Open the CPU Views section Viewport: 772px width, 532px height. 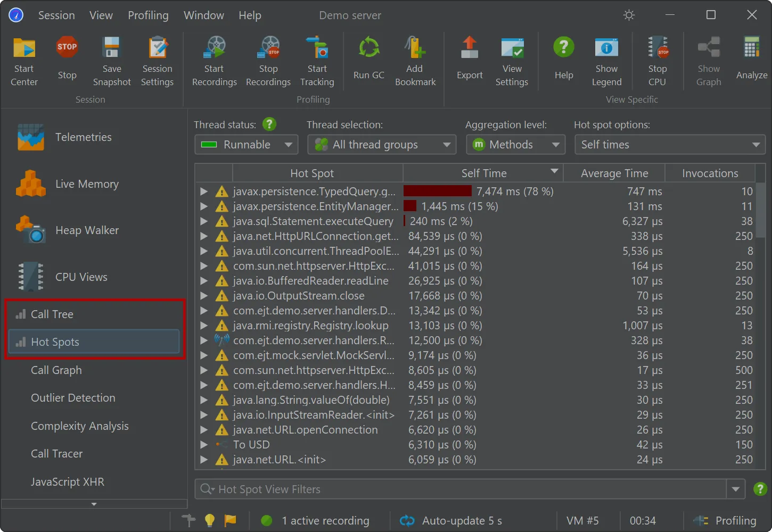pyautogui.click(x=94, y=277)
